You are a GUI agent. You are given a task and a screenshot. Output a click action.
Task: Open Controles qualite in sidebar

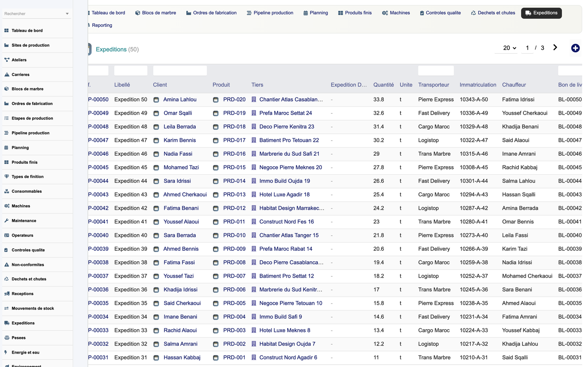(28, 250)
